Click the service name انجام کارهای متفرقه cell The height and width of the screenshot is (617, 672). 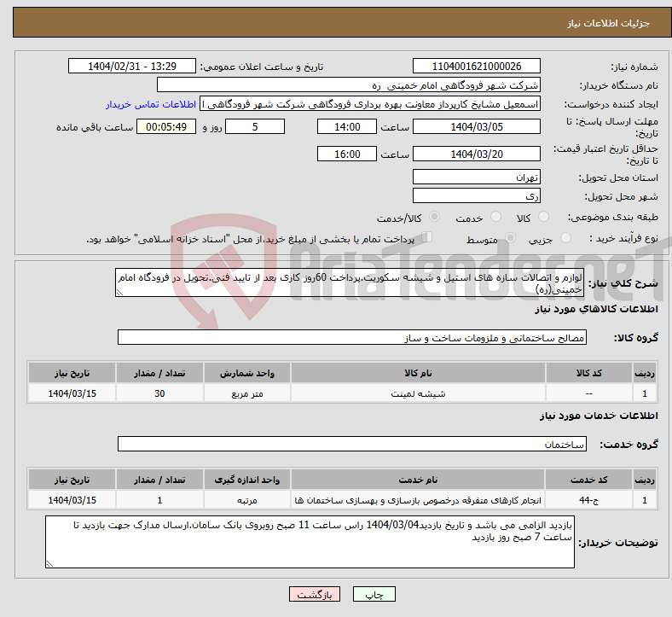[418, 500]
